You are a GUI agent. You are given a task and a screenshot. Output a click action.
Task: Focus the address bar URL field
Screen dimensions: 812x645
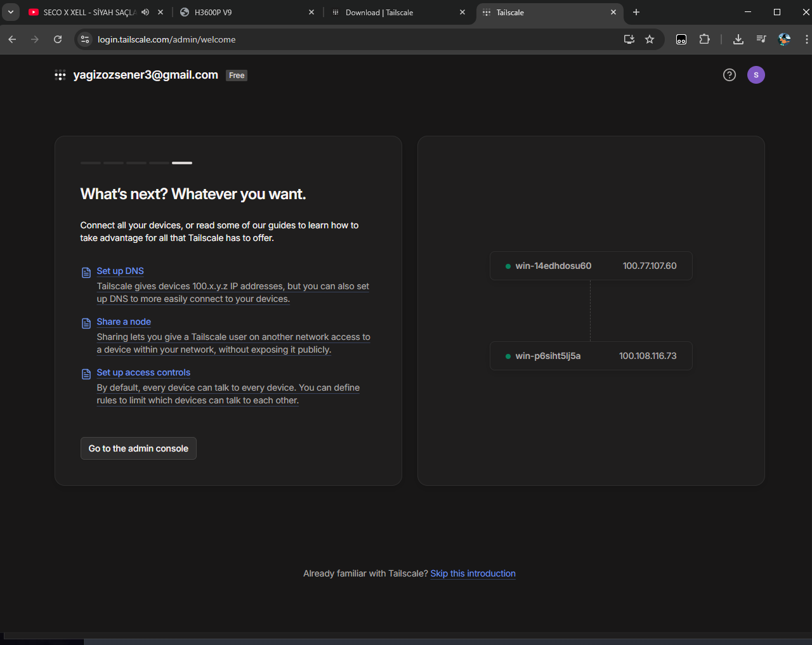(x=355, y=39)
